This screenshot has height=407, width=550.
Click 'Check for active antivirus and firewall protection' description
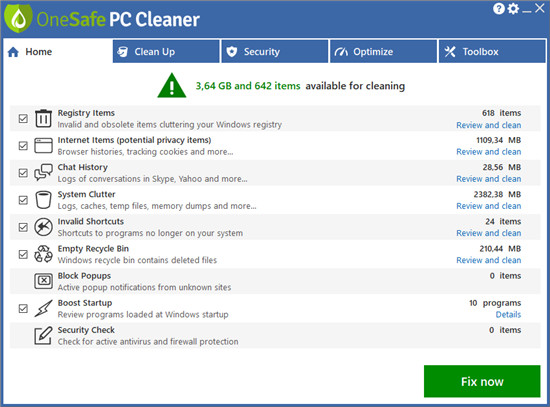pyautogui.click(x=148, y=342)
